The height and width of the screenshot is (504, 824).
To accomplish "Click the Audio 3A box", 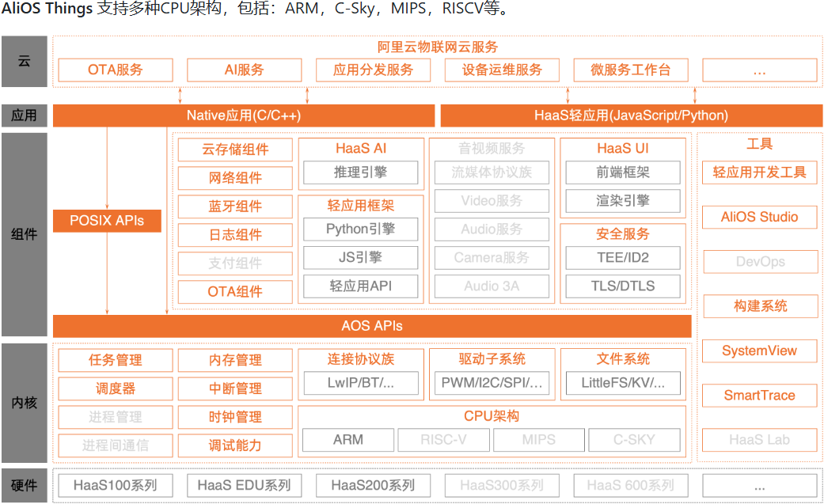I will point(492,286).
